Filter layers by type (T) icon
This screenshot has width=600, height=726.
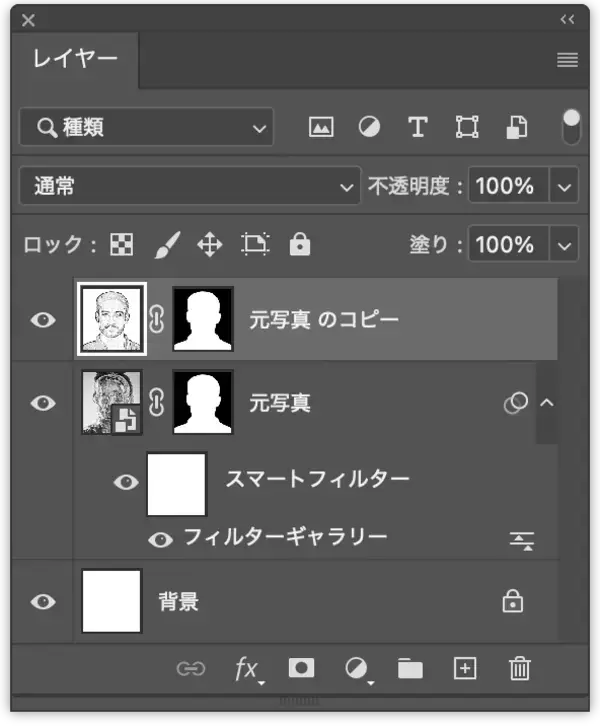418,127
